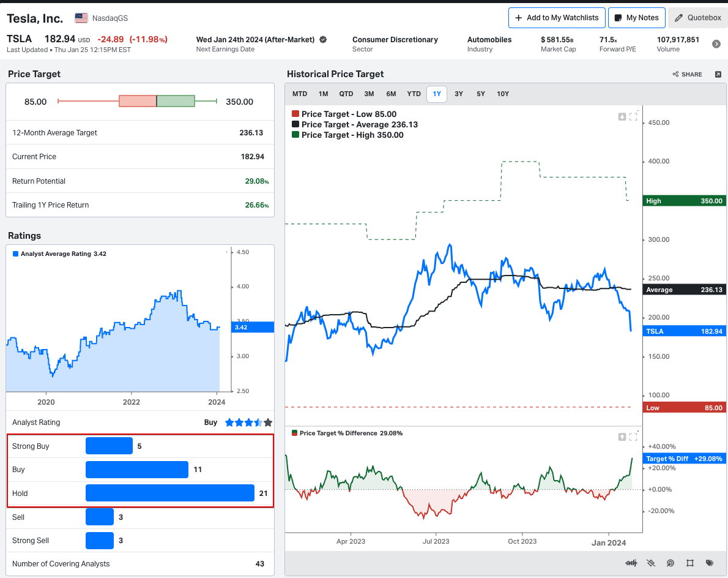Show more stats with the right chevron arrow

(716, 43)
